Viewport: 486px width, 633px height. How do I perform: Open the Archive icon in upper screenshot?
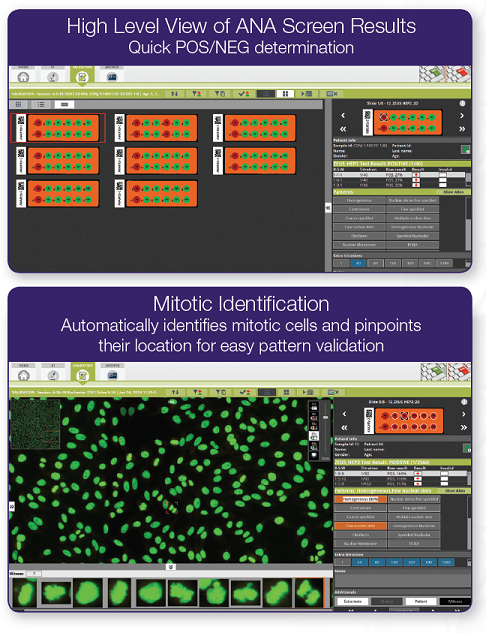pos(111,76)
